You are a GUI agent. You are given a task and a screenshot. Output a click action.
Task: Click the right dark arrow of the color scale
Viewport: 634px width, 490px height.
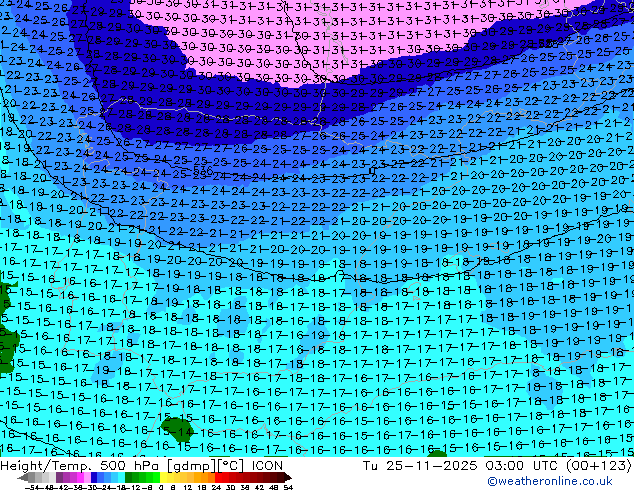point(288,477)
